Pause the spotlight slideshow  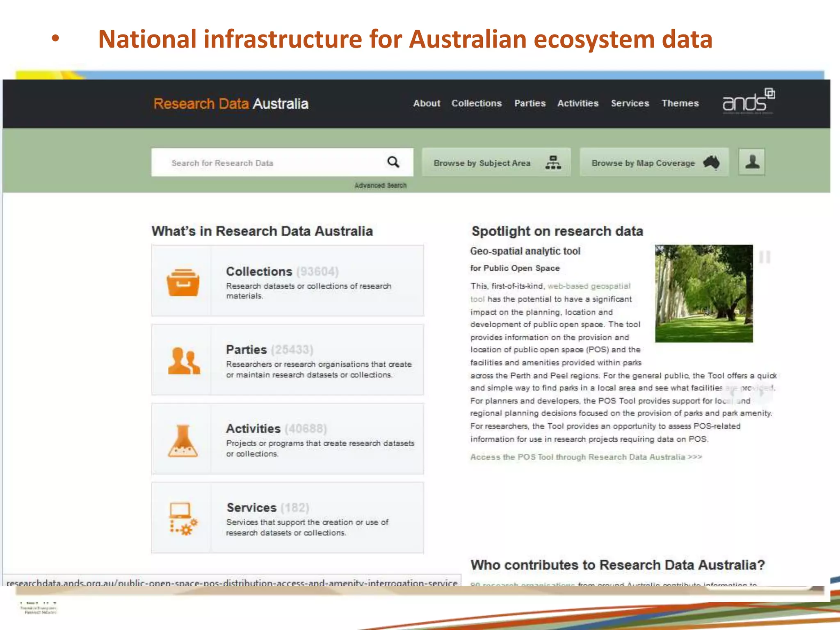tap(765, 257)
